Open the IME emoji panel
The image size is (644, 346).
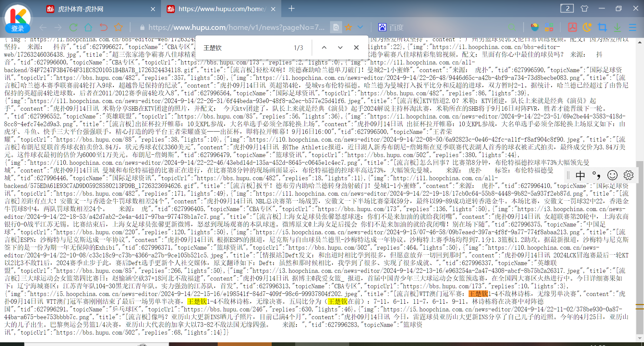(x=612, y=175)
